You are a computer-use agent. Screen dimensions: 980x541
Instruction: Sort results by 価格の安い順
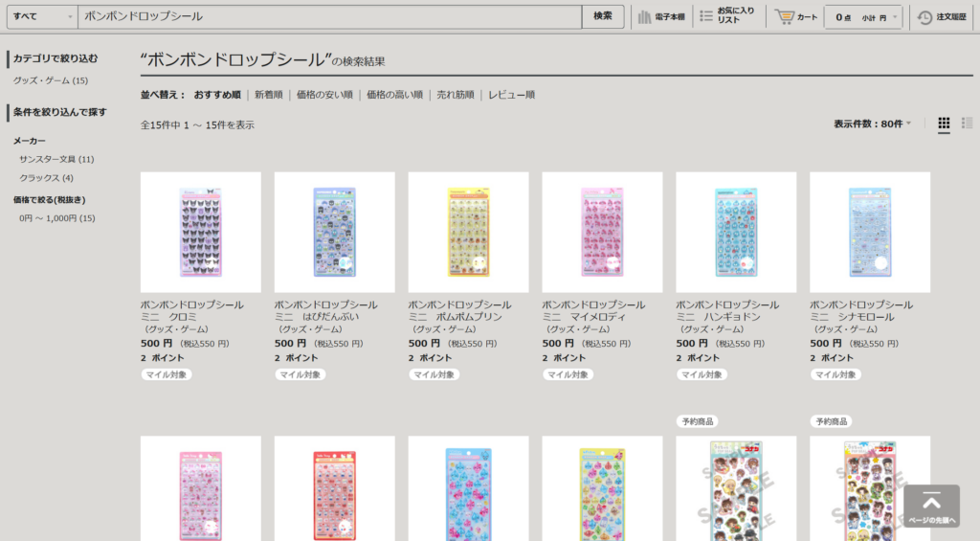[x=324, y=95]
